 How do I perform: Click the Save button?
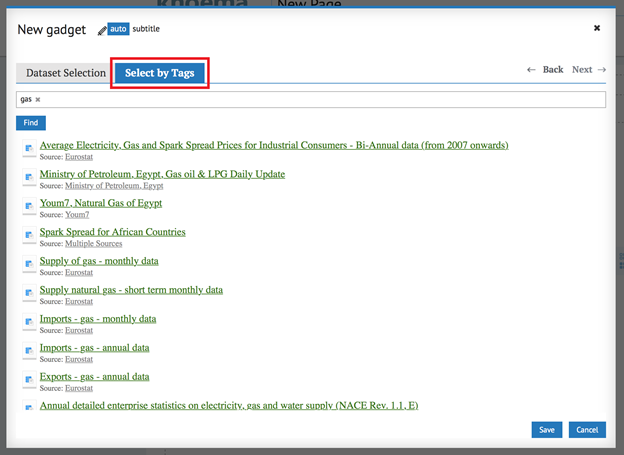547,430
